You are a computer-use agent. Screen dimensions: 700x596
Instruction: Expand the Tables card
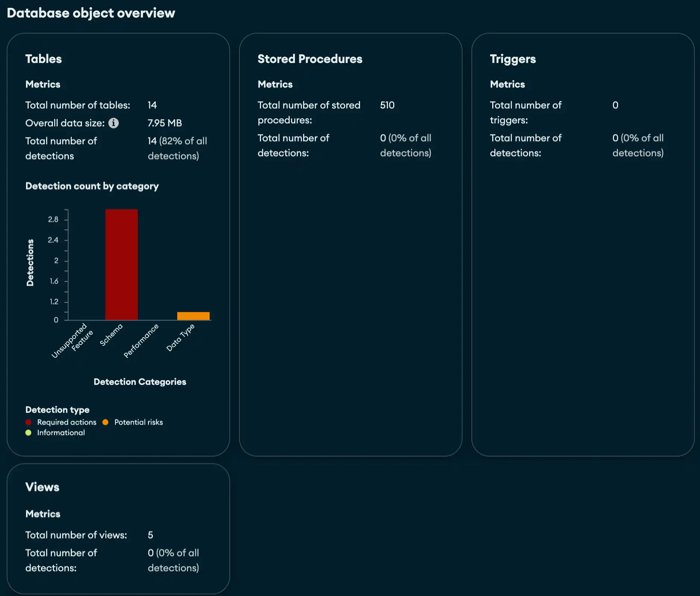(44, 59)
